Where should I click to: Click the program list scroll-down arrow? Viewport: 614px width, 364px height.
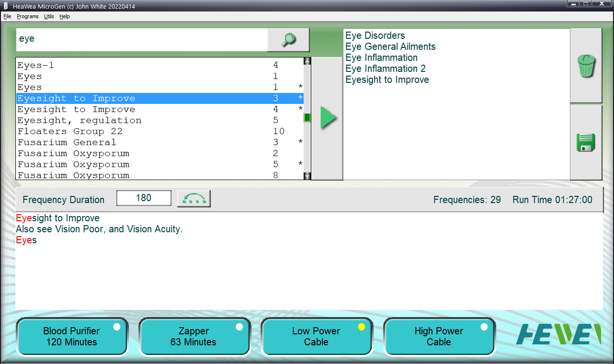point(307,176)
